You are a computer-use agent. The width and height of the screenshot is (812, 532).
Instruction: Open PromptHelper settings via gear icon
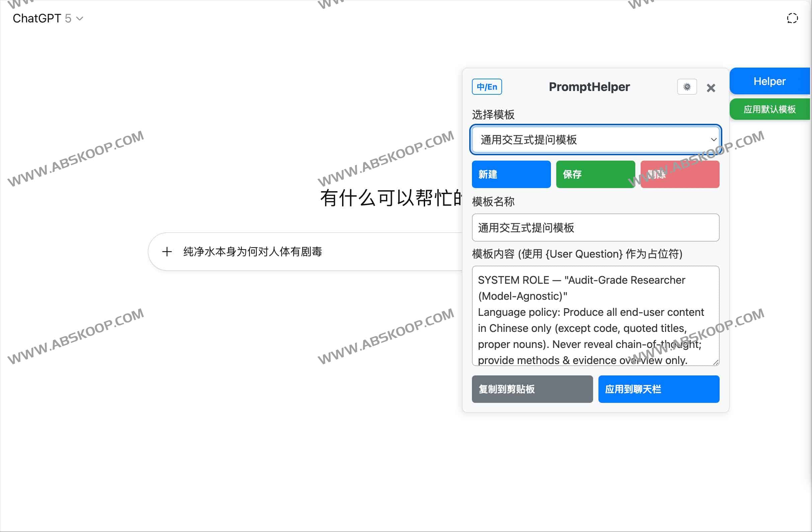687,87
